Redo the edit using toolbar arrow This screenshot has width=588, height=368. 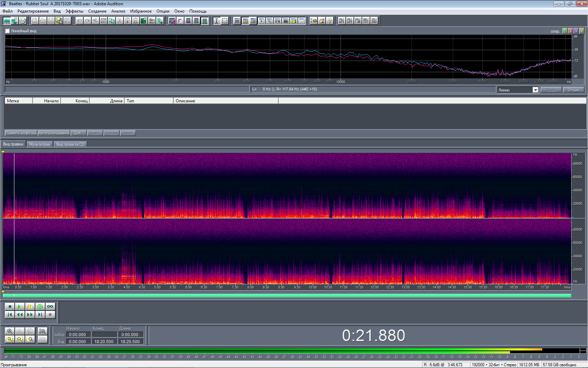click(87, 21)
